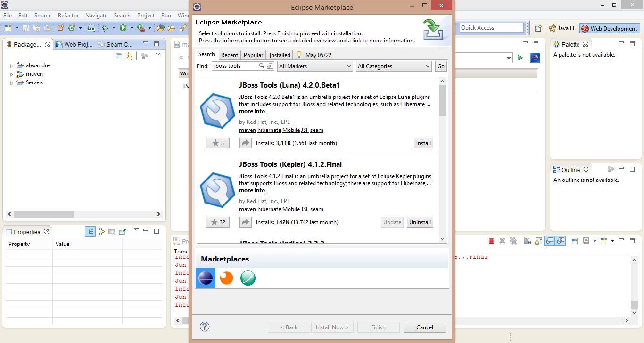The height and width of the screenshot is (343, 644).
Task: Click the Quick Access field
Action: pyautogui.click(x=492, y=28)
